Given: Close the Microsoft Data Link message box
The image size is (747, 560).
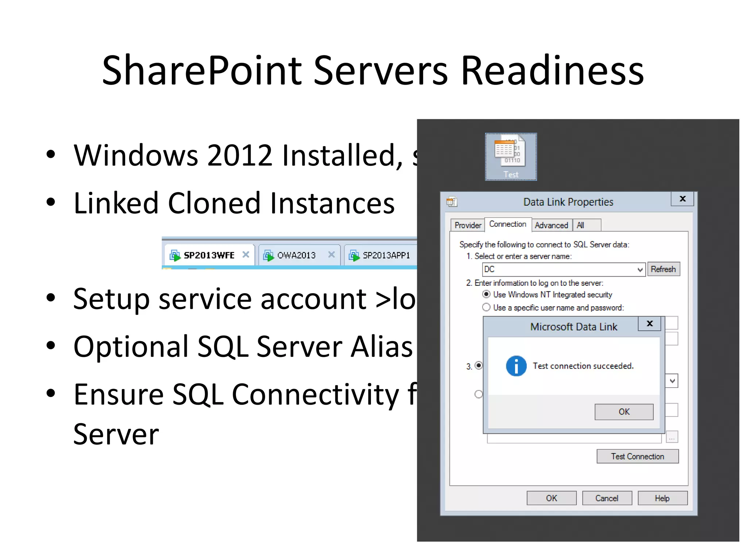Looking at the screenshot, I should coord(649,323).
